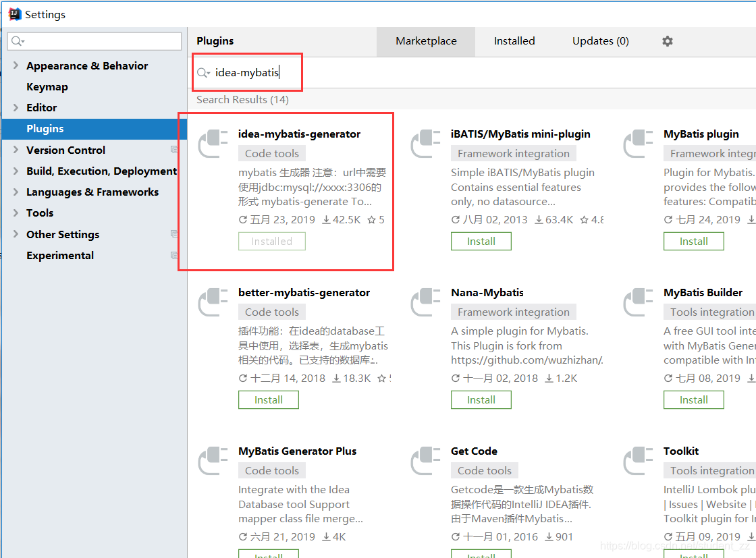
Task: Click Tools integration tag of MyBatis Builder
Action: [x=709, y=312]
